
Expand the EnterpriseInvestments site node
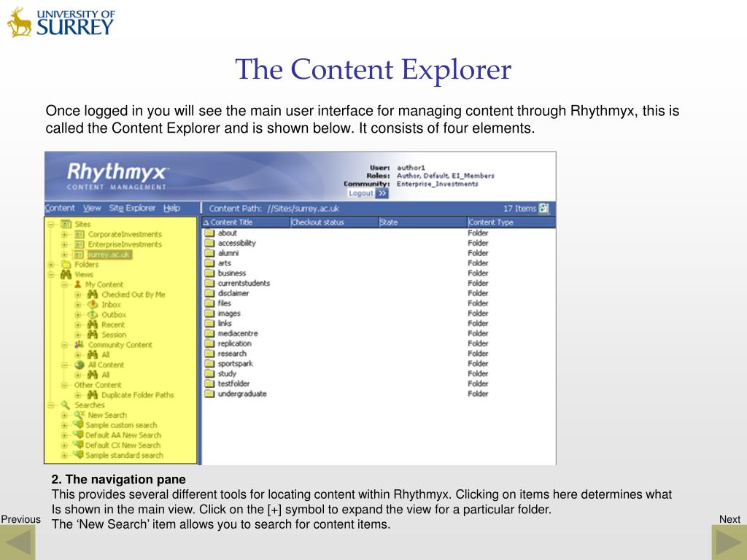pos(64,244)
